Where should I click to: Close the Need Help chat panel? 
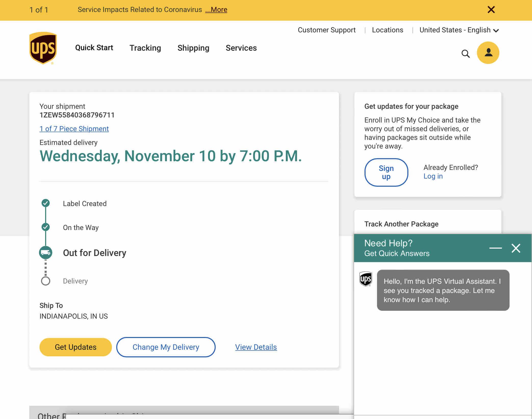point(516,248)
